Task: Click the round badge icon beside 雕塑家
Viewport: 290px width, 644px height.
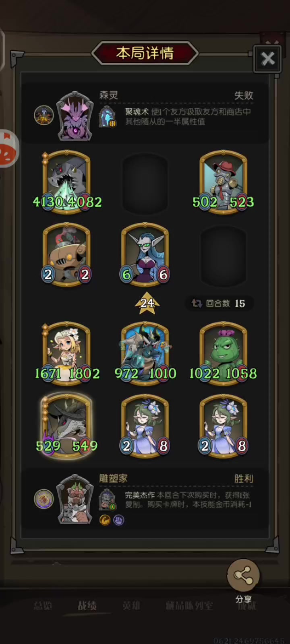Action: [x=44, y=499]
